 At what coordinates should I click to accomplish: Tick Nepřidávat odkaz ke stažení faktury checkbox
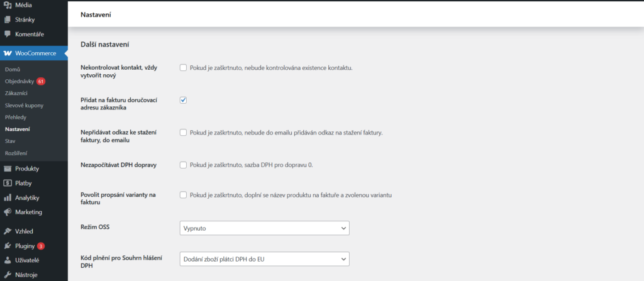tap(183, 133)
